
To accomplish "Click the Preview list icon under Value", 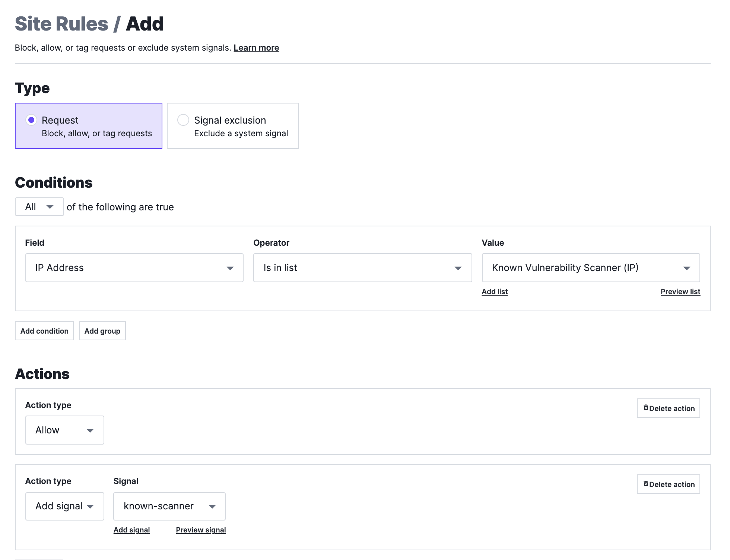I will pyautogui.click(x=680, y=291).
